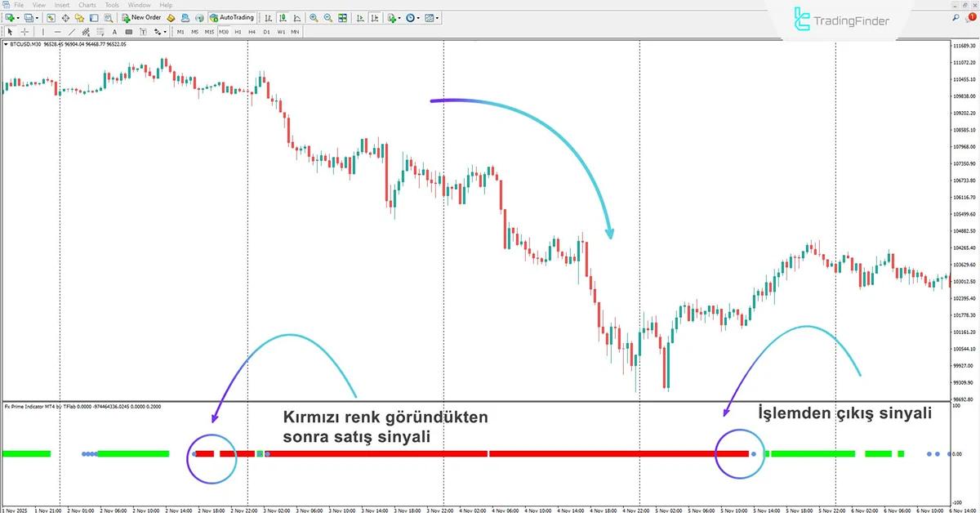This screenshot has width=980, height=513.
Task: Open the arrow tools dropdown
Action: pyautogui.click(x=165, y=31)
